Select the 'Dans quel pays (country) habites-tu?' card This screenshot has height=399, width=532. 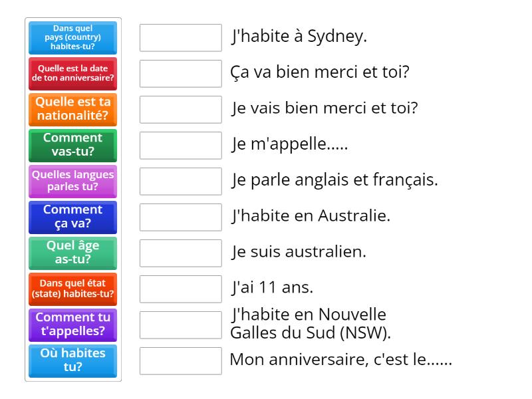pyautogui.click(x=72, y=38)
